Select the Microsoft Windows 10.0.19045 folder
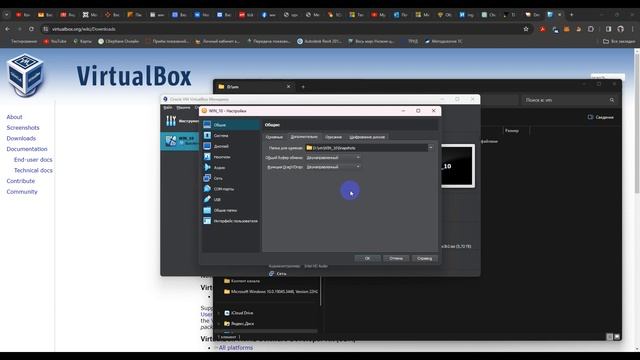The width and height of the screenshot is (640, 360). point(271,291)
